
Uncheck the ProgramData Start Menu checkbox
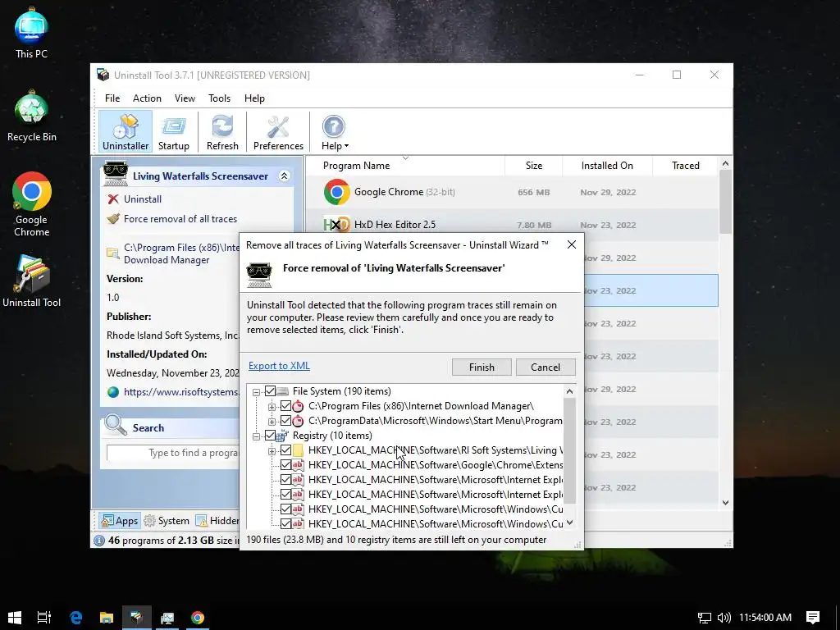click(x=285, y=421)
